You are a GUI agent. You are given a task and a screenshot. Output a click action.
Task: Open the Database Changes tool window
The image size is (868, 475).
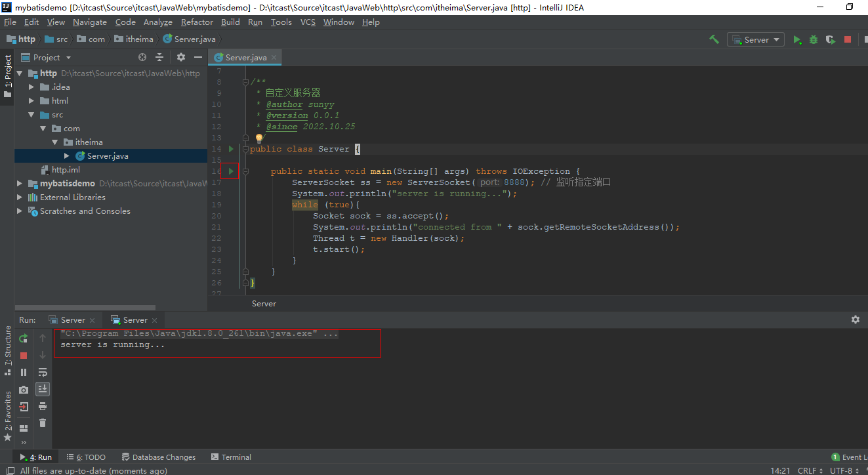158,457
